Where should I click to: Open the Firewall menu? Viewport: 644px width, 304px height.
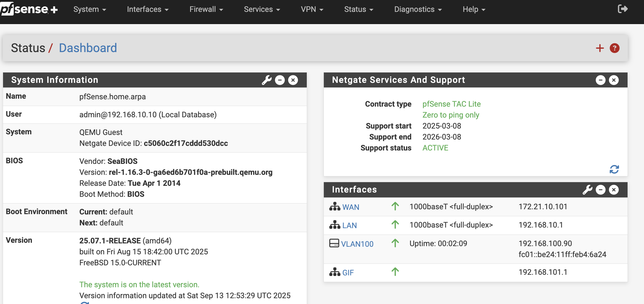[206, 9]
